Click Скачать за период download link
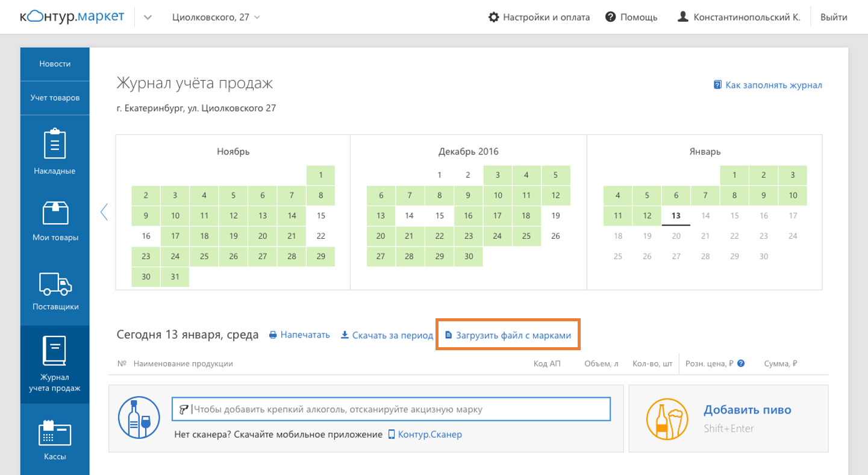Image resolution: width=868 pixels, height=475 pixels. coord(387,335)
